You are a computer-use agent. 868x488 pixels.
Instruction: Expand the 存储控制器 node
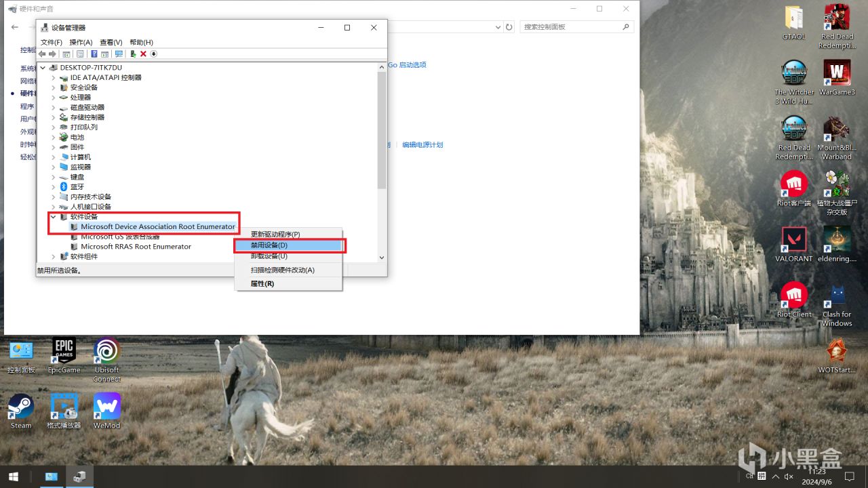[x=54, y=117]
